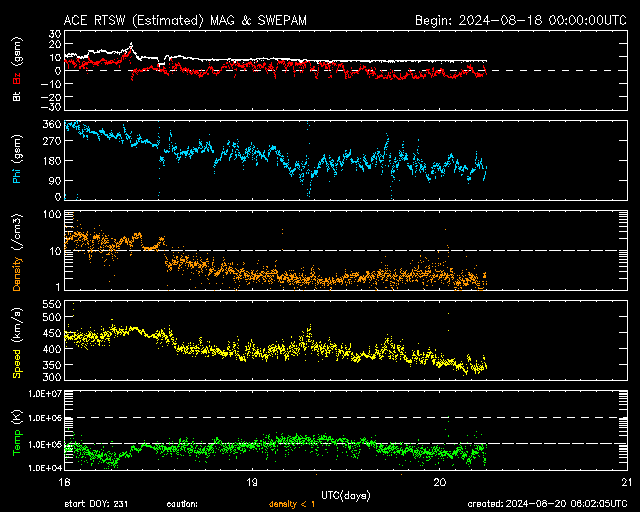Click the '180' tick on the Phi axis
640x512 pixels.
tap(52, 160)
